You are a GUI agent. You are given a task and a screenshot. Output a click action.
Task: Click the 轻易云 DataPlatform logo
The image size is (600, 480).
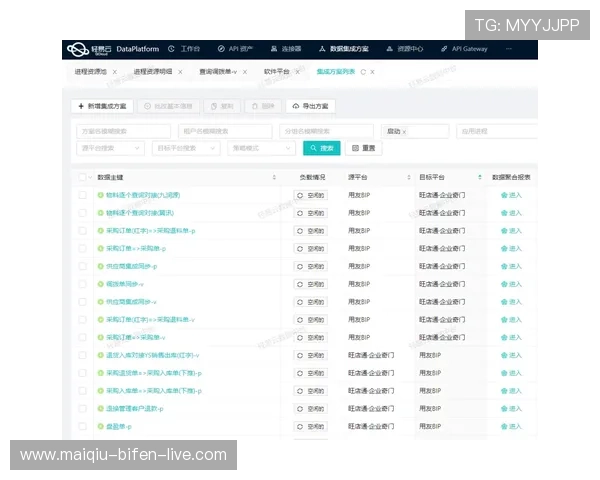point(113,49)
